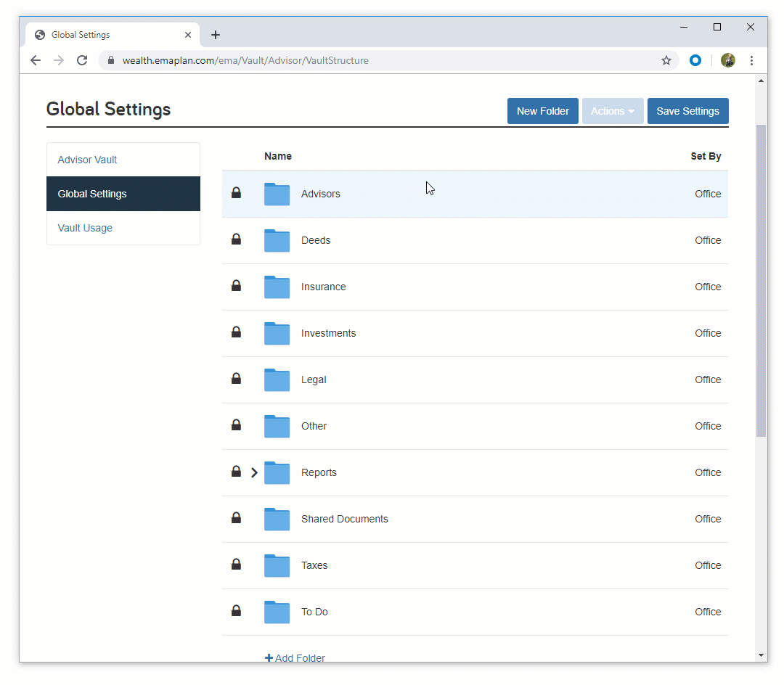Open the Actions dropdown
Screen dimensions: 784x685
(613, 111)
